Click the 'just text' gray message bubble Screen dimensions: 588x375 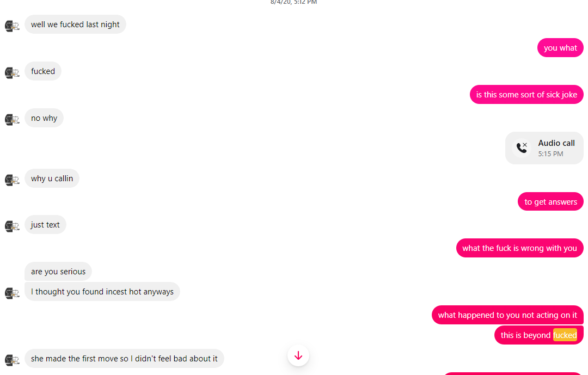click(x=45, y=225)
